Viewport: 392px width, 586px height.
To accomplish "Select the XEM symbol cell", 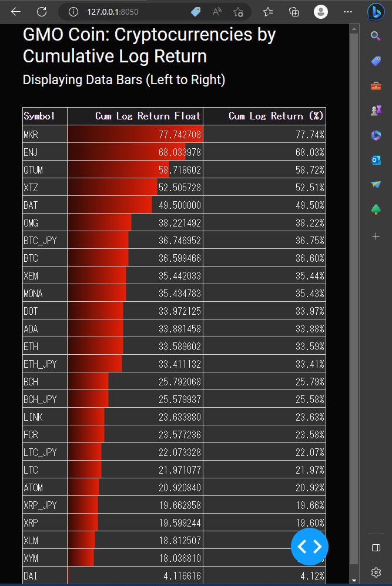I will pyautogui.click(x=45, y=275).
